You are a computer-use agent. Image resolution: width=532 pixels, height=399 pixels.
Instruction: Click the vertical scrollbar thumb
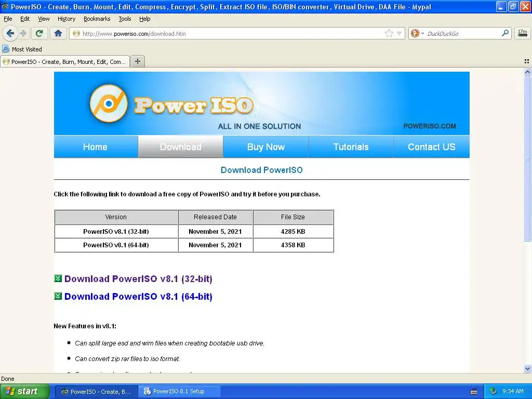[x=527, y=158]
